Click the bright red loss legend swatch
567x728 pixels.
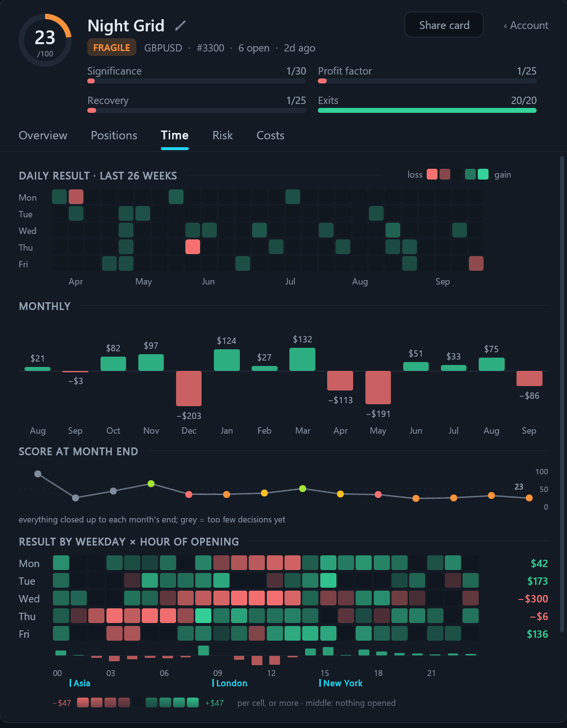(432, 174)
